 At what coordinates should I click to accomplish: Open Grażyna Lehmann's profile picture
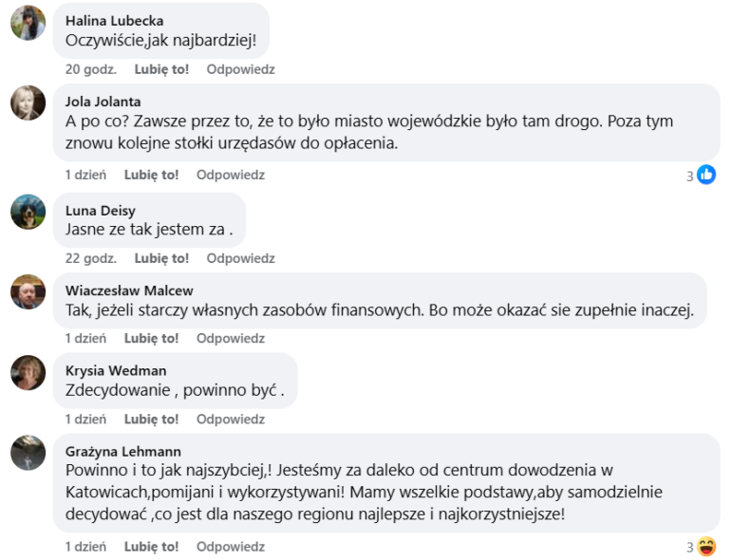[x=28, y=454]
